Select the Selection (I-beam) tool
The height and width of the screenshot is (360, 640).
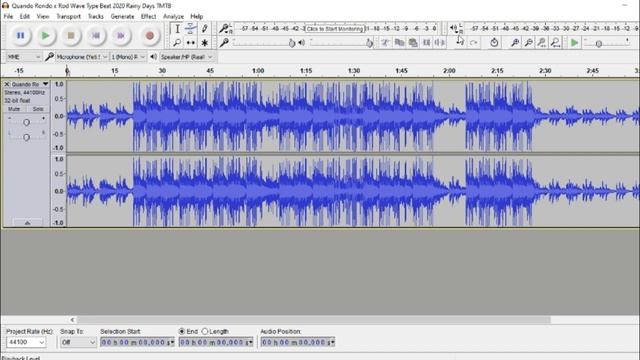(177, 29)
